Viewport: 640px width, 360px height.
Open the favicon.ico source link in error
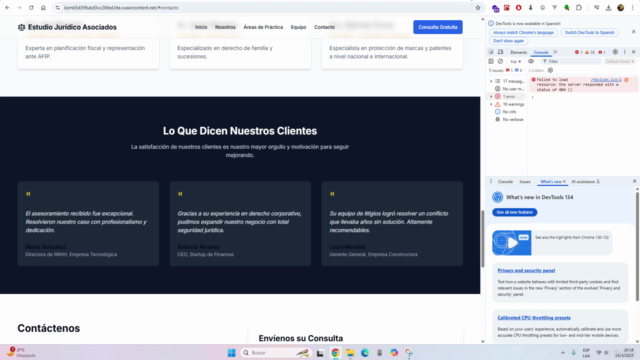tap(606, 80)
